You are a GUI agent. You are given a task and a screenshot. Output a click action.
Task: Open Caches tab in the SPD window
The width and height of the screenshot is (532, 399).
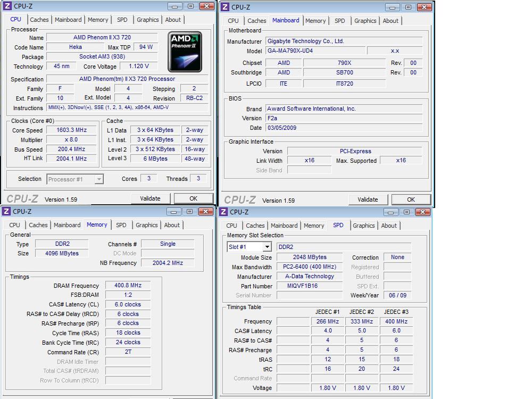255,226
